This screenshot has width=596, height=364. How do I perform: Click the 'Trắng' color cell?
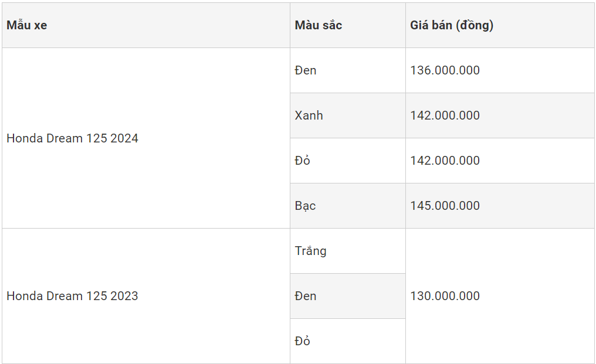tap(311, 251)
